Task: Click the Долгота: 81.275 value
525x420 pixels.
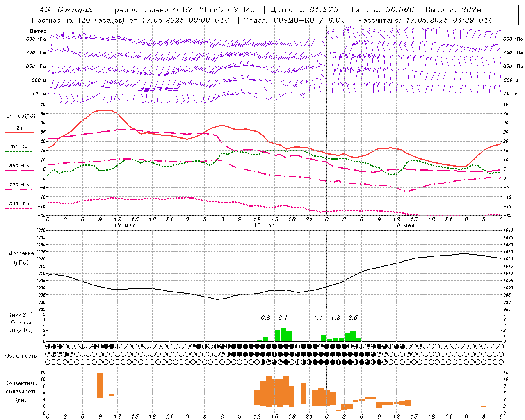Action: coord(304,10)
